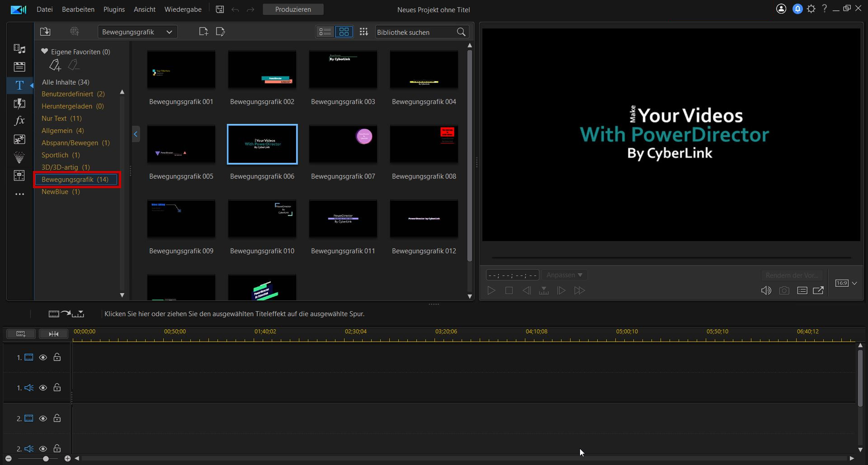
Task: Click the import title templates icon
Action: pos(45,32)
